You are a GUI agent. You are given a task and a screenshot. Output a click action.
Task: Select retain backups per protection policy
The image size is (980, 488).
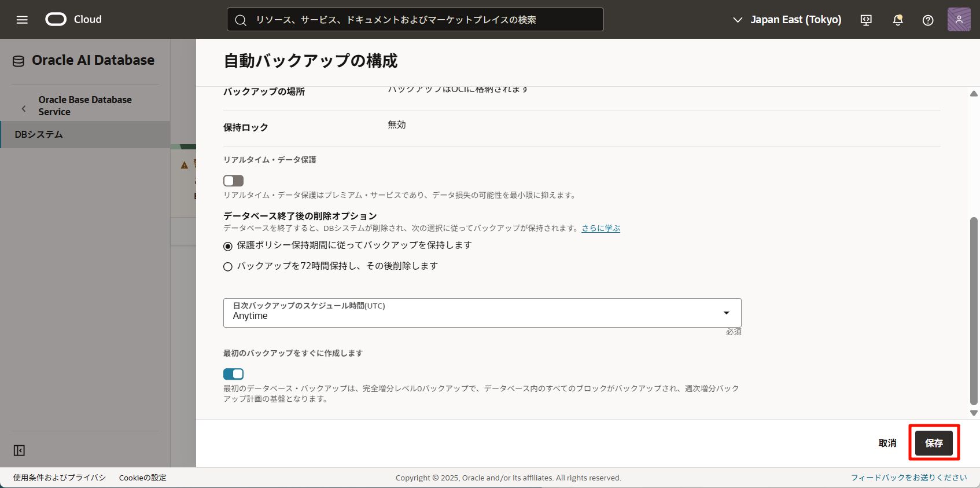pyautogui.click(x=228, y=246)
